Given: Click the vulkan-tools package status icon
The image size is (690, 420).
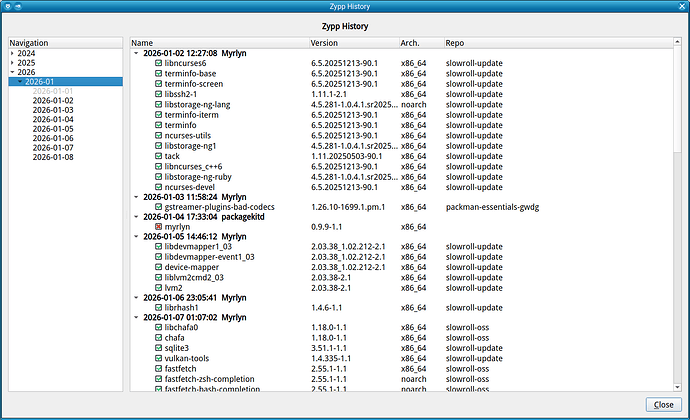Looking at the screenshot, I should [x=158, y=358].
